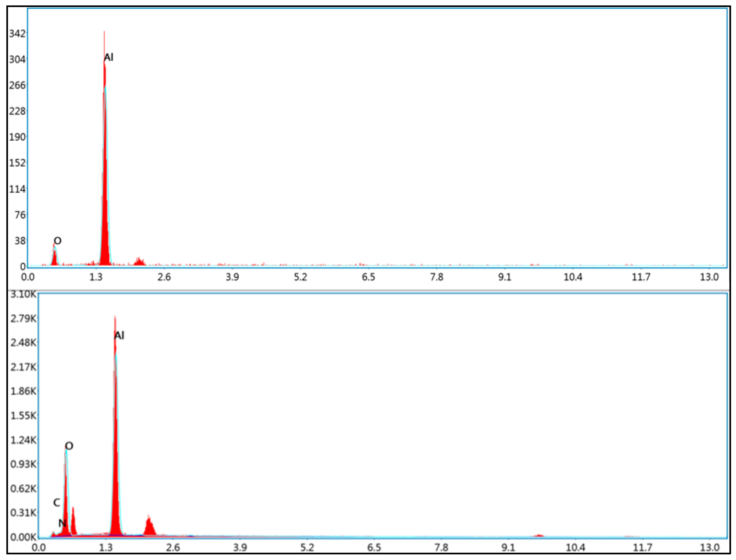Click the unlabeled peak near 2.1 in bottom spectrum
736x560 pixels.
149,528
